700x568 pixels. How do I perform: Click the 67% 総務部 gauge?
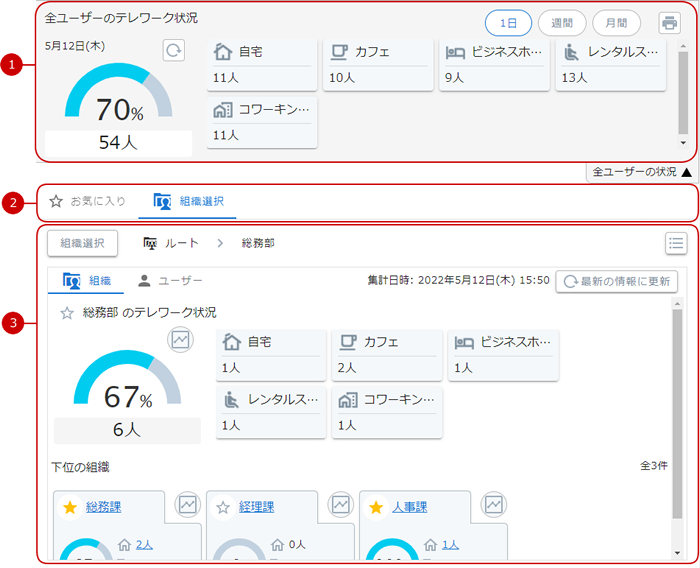pyautogui.click(x=127, y=379)
